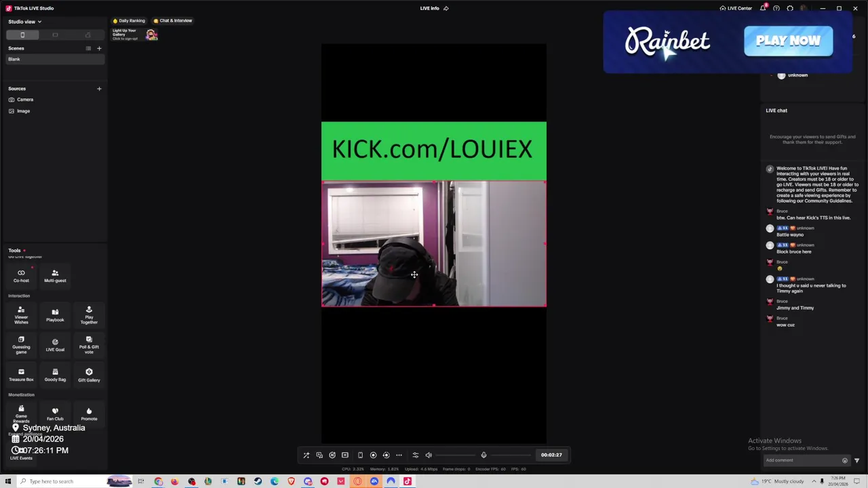
Task: Open the Promote tool
Action: (x=89, y=414)
